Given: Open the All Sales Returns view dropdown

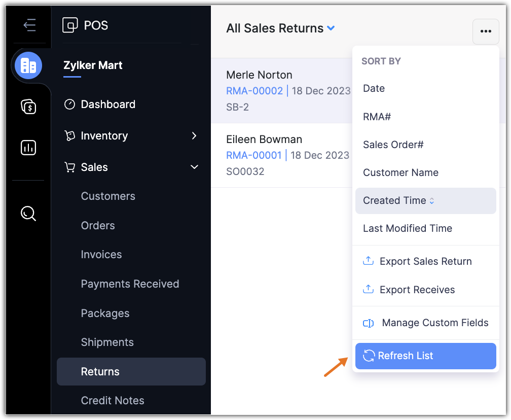Looking at the screenshot, I should (x=331, y=28).
